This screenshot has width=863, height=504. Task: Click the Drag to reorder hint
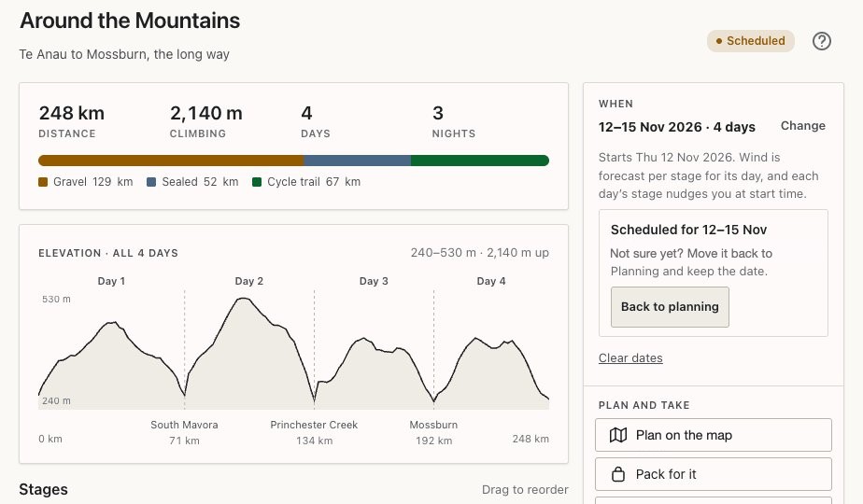525,490
